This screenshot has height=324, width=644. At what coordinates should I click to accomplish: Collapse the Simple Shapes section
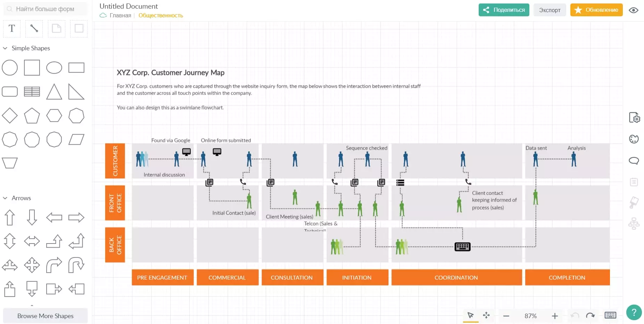pyautogui.click(x=5, y=48)
